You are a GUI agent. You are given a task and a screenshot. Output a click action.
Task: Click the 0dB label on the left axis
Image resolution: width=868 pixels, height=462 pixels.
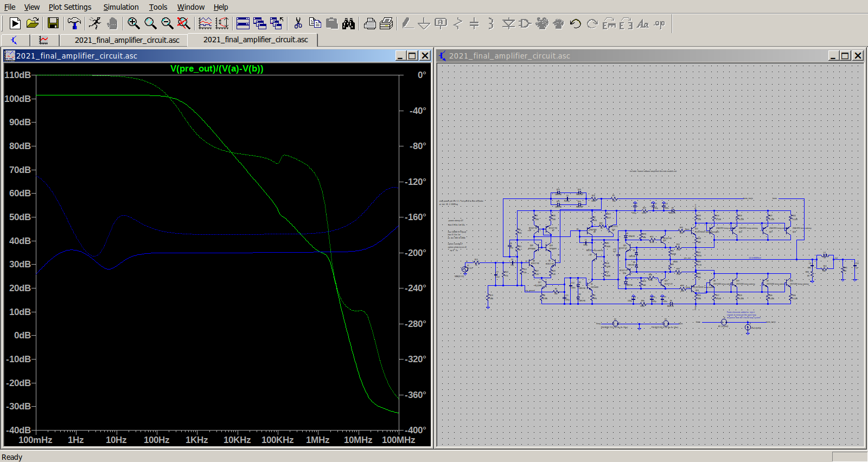[x=23, y=335]
